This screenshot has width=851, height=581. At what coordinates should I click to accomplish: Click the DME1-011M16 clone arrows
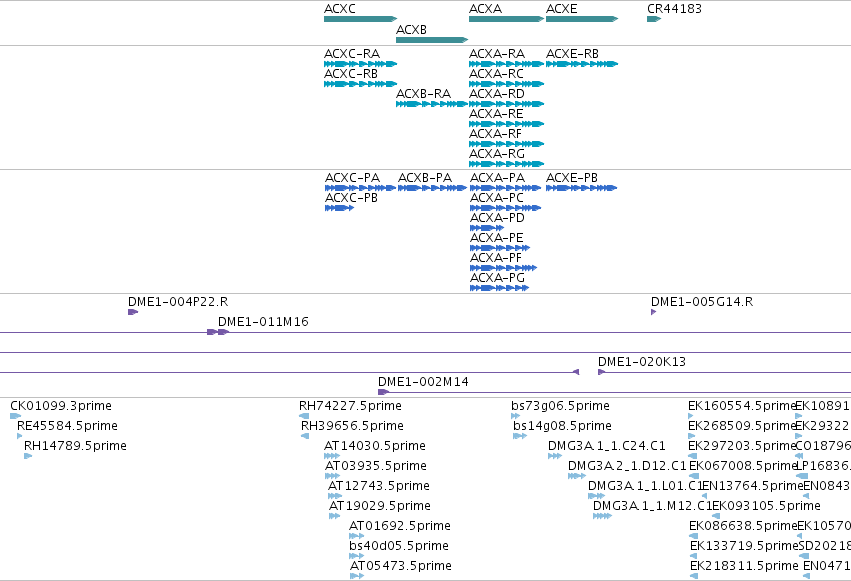point(218,332)
